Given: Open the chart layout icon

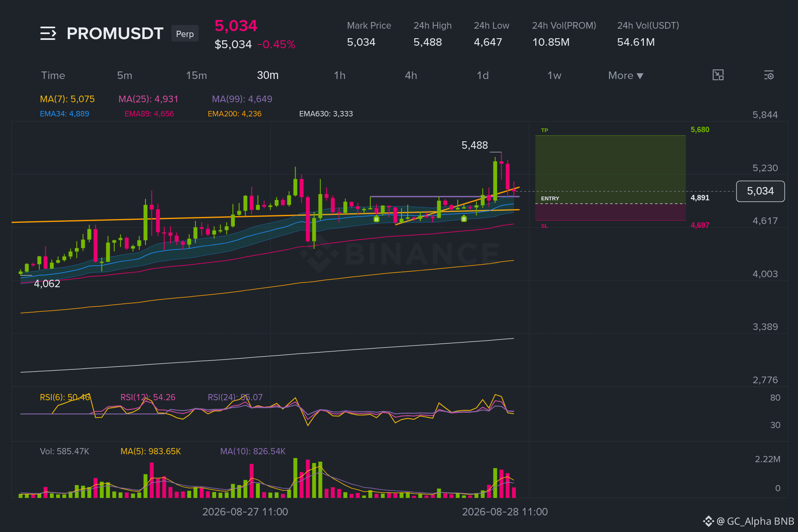Looking at the screenshot, I should [x=718, y=75].
